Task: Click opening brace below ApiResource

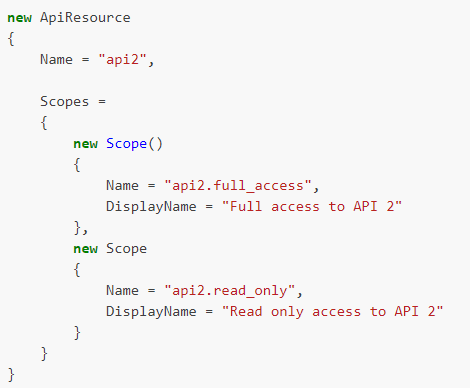Action: 11,39
